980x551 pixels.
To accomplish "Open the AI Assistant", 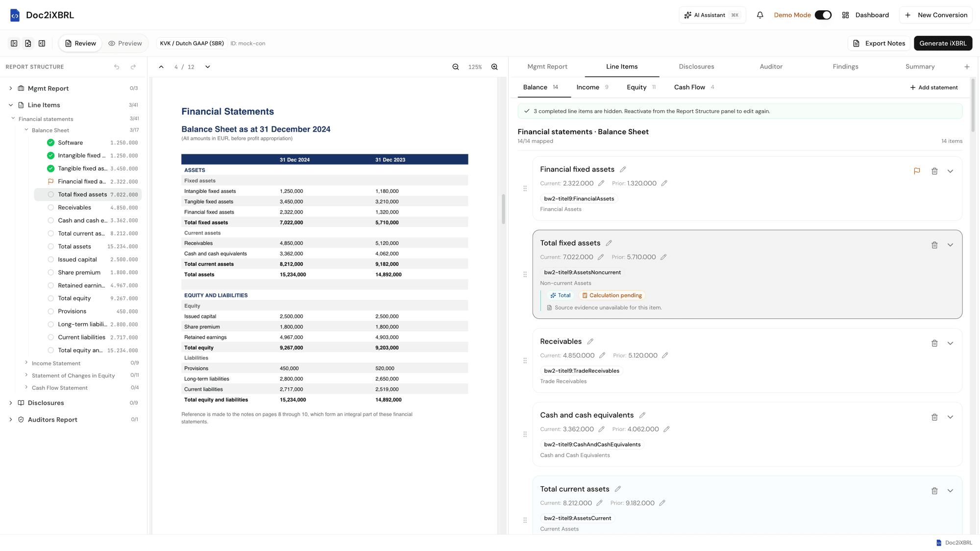I will coord(712,15).
